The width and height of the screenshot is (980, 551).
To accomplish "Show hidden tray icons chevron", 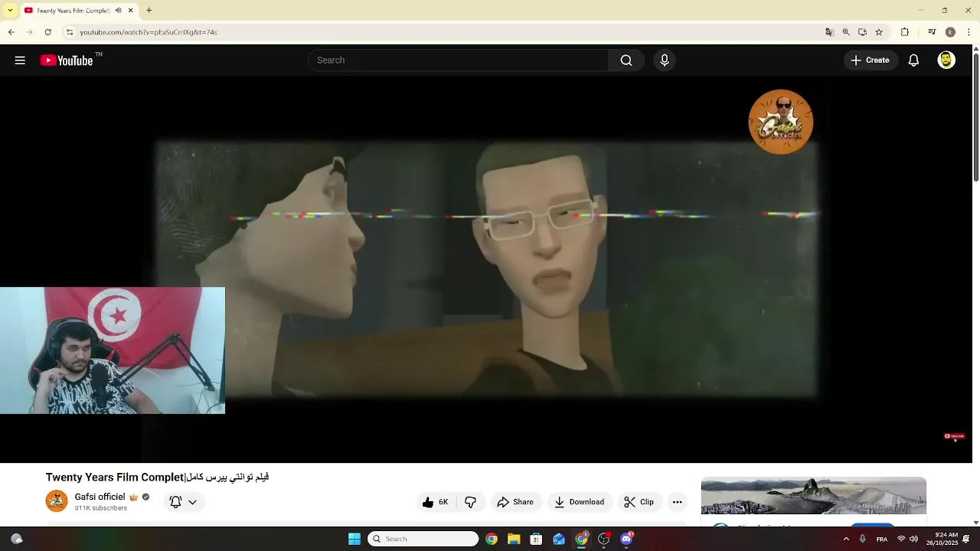I will pyautogui.click(x=846, y=539).
